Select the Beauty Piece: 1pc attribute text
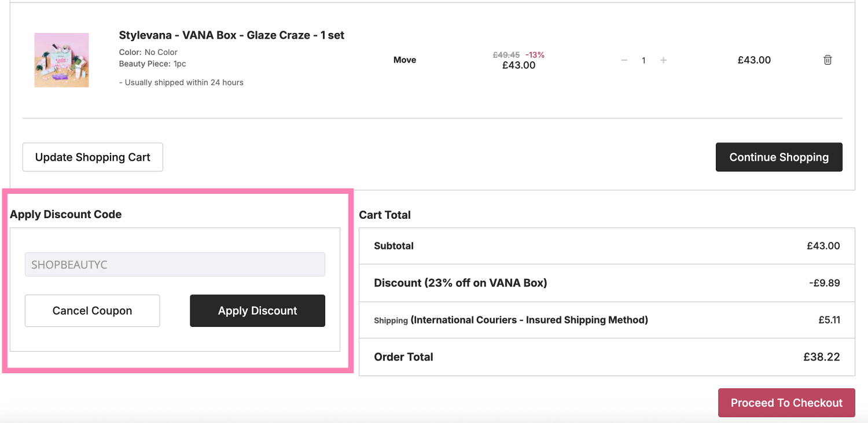Viewport: 868px width, 423px height. coord(153,64)
